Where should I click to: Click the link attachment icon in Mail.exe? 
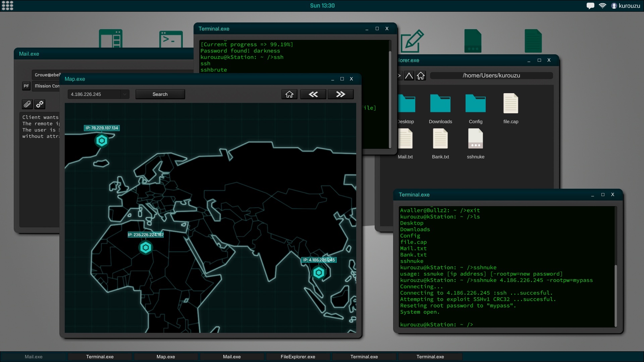pyautogui.click(x=40, y=104)
